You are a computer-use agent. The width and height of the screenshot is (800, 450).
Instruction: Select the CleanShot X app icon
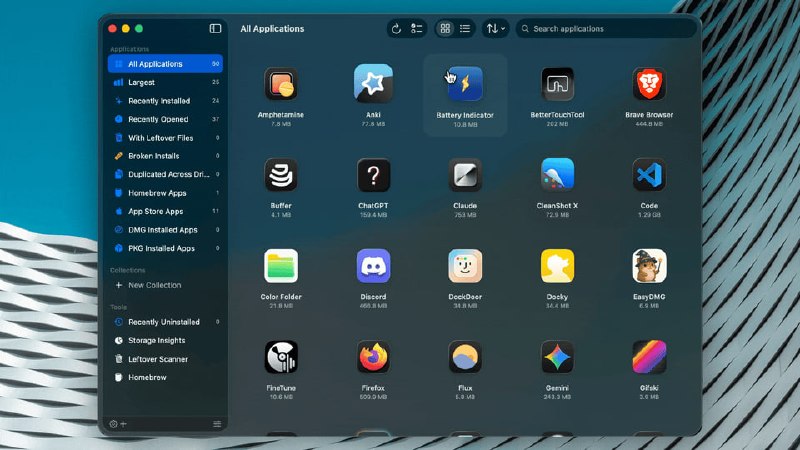coord(557,174)
